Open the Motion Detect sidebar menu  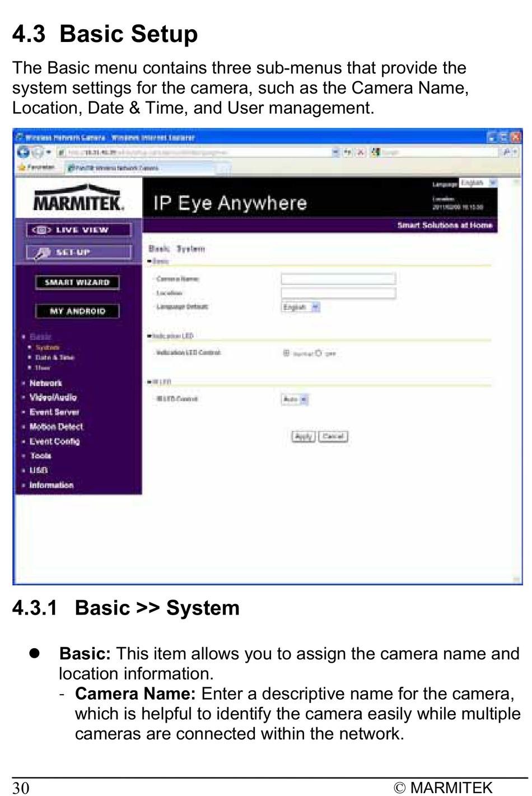(56, 427)
